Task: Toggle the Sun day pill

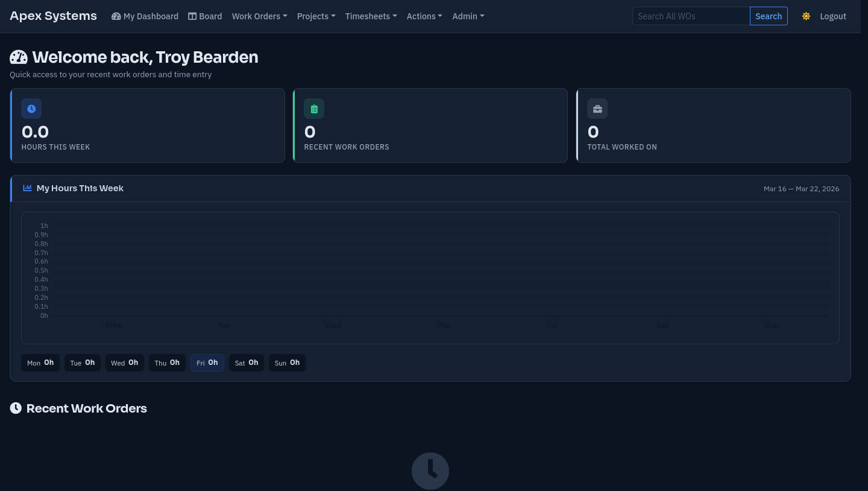Action: pyautogui.click(x=287, y=362)
